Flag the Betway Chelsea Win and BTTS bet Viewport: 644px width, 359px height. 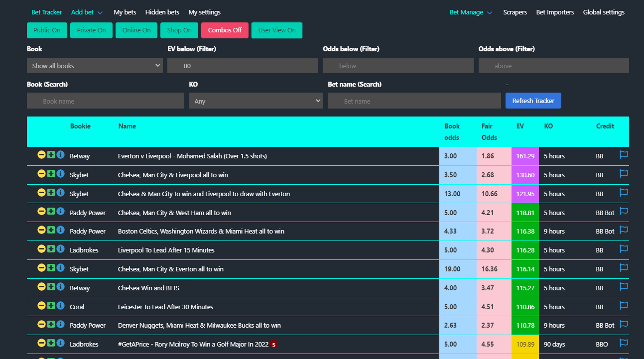coord(624,287)
